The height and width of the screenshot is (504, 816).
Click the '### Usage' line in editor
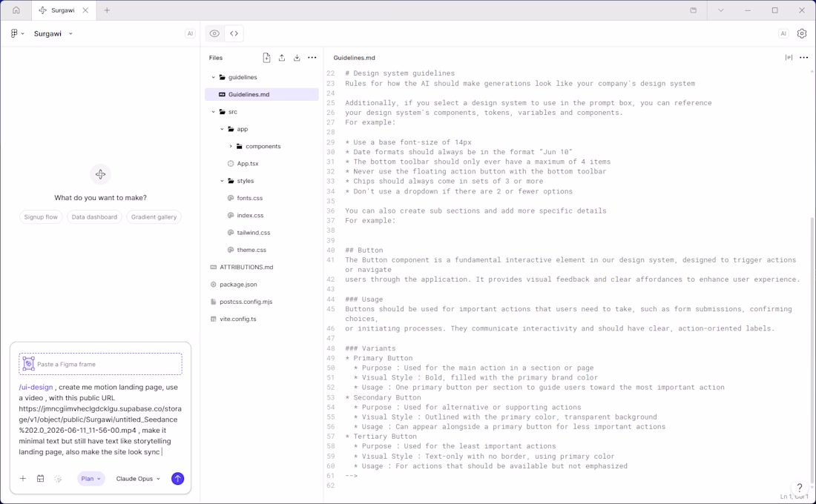pos(363,299)
